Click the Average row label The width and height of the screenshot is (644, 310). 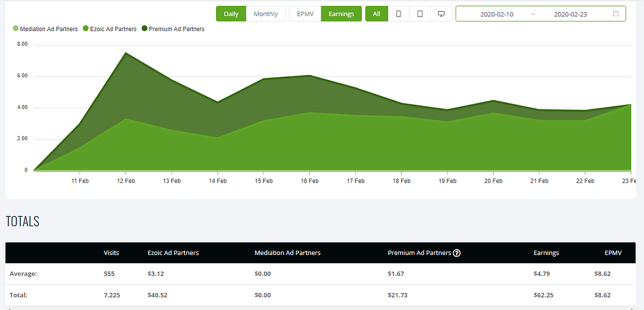pyautogui.click(x=23, y=274)
